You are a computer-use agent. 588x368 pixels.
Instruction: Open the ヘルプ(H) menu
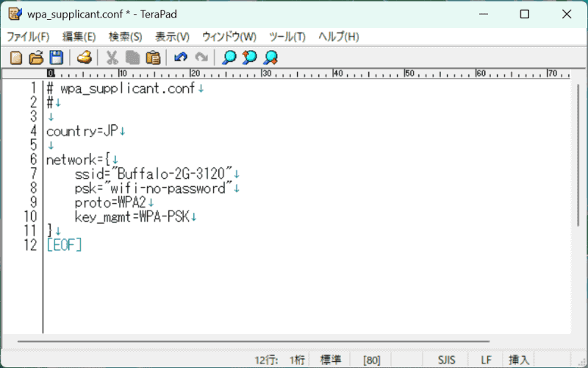339,37
